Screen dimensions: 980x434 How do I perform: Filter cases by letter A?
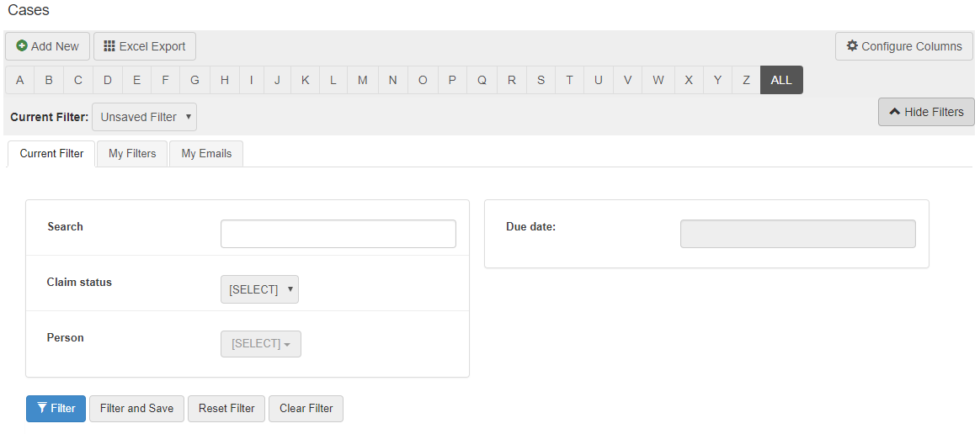19,80
